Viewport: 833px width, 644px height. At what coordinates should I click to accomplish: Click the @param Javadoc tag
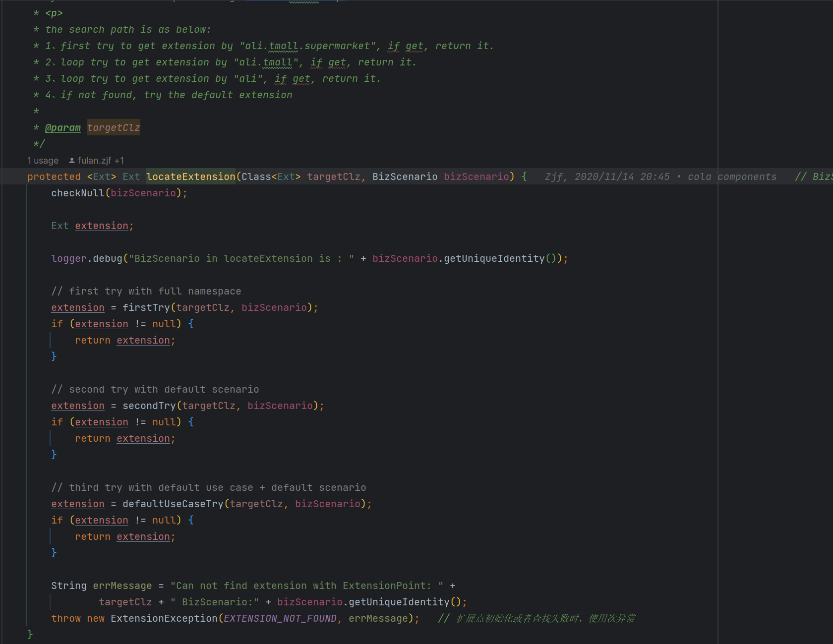tap(62, 128)
